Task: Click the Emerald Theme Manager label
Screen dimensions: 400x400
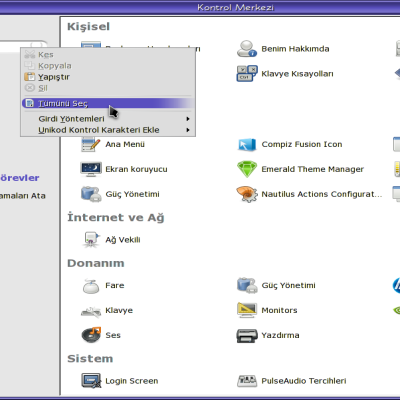Action: pyautogui.click(x=312, y=169)
